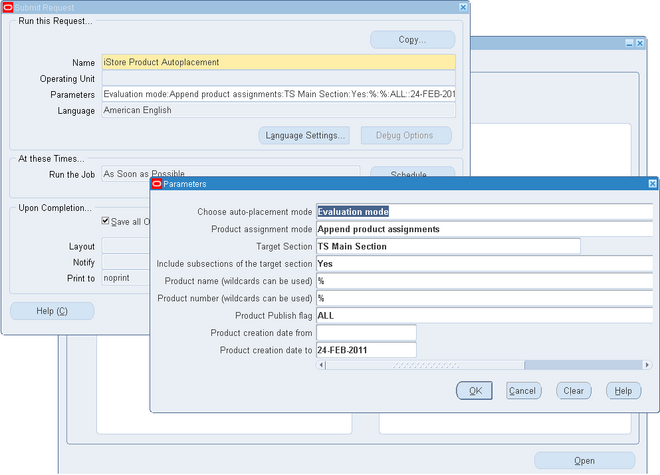
Task: Click the Target Section field
Action: pyautogui.click(x=448, y=246)
